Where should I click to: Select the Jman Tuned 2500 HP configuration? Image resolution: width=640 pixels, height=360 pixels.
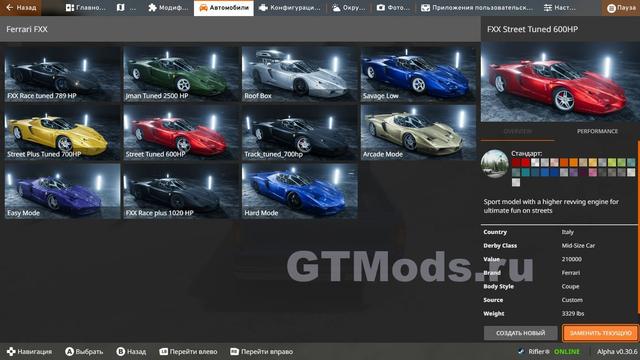click(181, 73)
